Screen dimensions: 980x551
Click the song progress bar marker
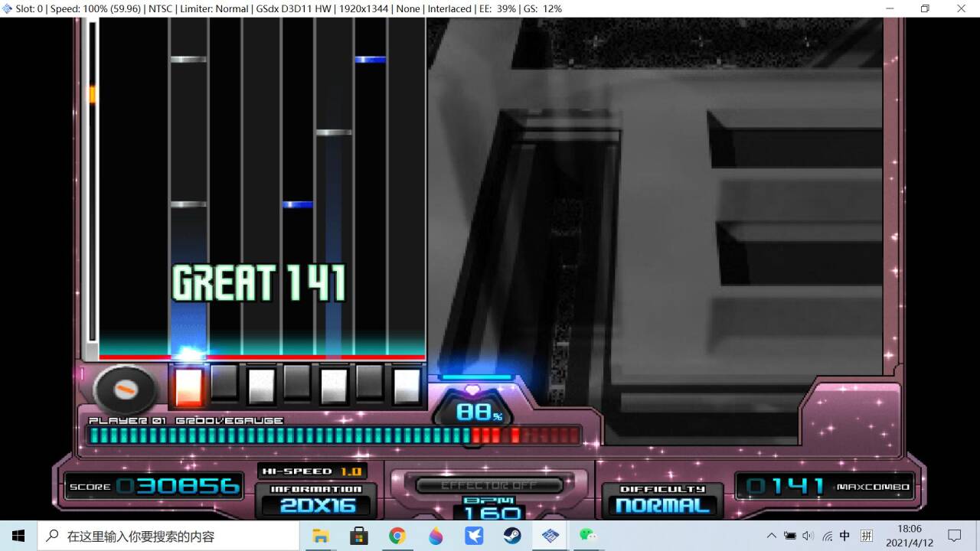tap(93, 95)
